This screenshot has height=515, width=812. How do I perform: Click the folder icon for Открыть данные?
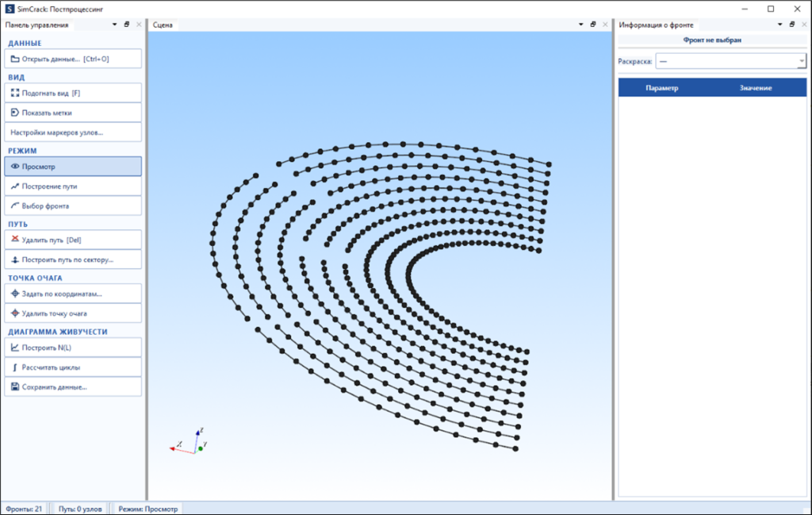coord(15,59)
